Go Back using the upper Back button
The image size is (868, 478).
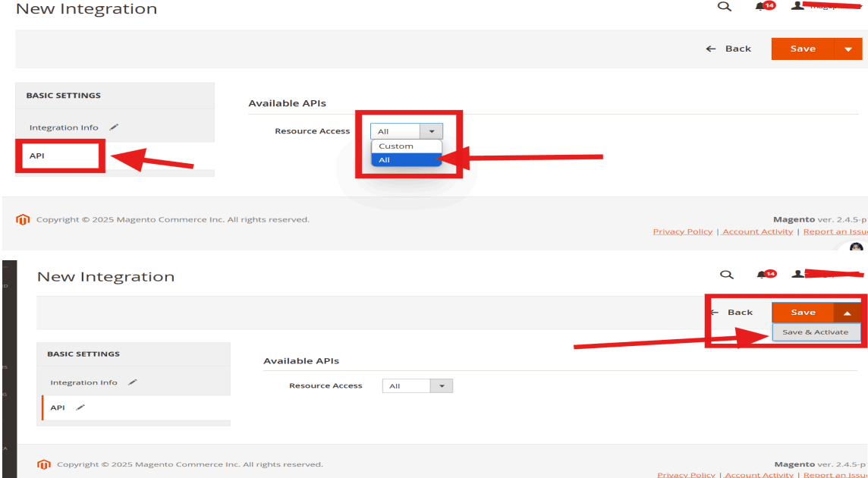(x=728, y=49)
